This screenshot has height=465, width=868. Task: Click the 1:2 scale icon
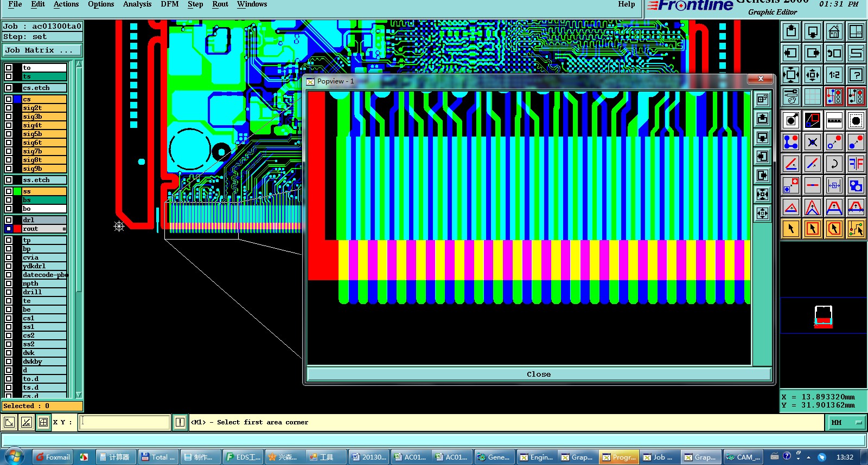[x=834, y=75]
